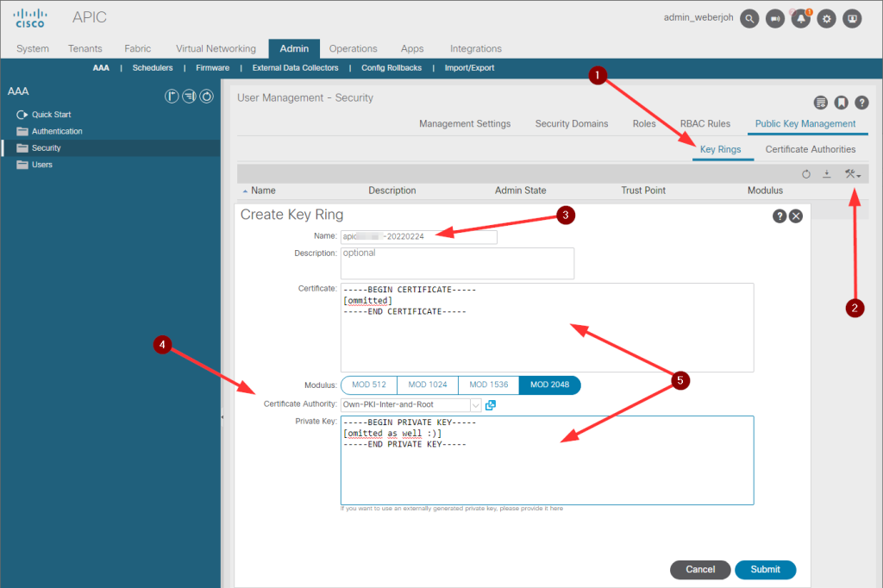
Task: Go to External Data Collectors submenu
Action: coord(295,67)
